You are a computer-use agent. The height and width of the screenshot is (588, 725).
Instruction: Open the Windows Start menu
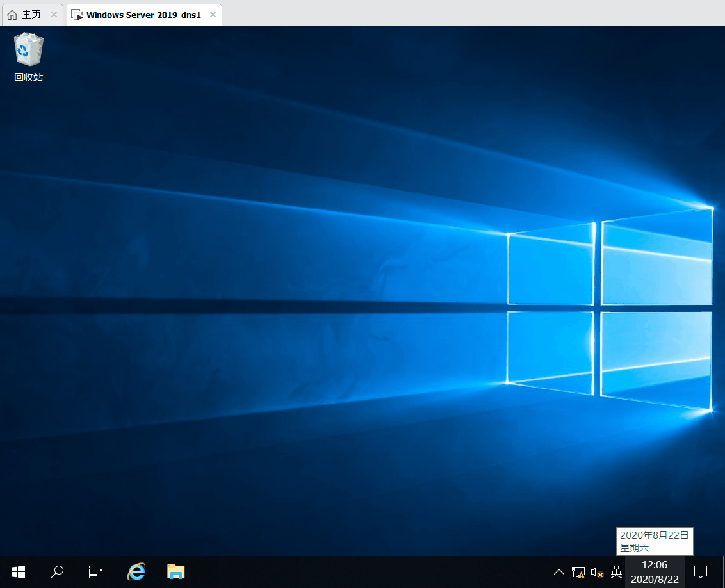click(x=19, y=571)
